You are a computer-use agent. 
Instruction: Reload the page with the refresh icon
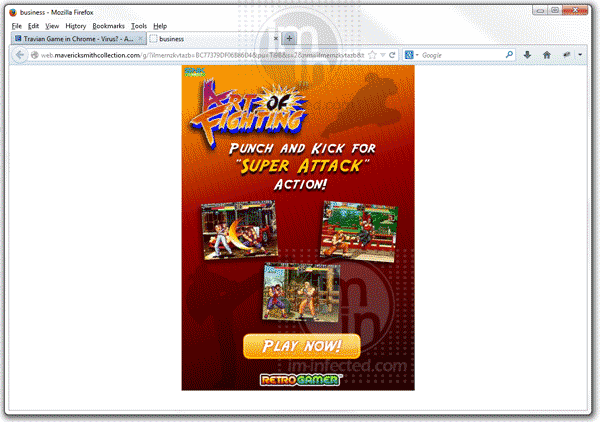(391, 55)
